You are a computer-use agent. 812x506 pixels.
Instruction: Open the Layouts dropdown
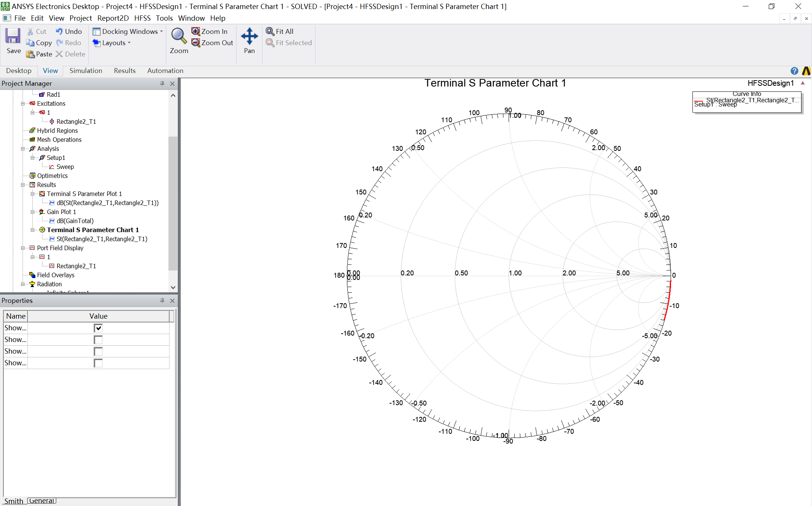pyautogui.click(x=112, y=43)
